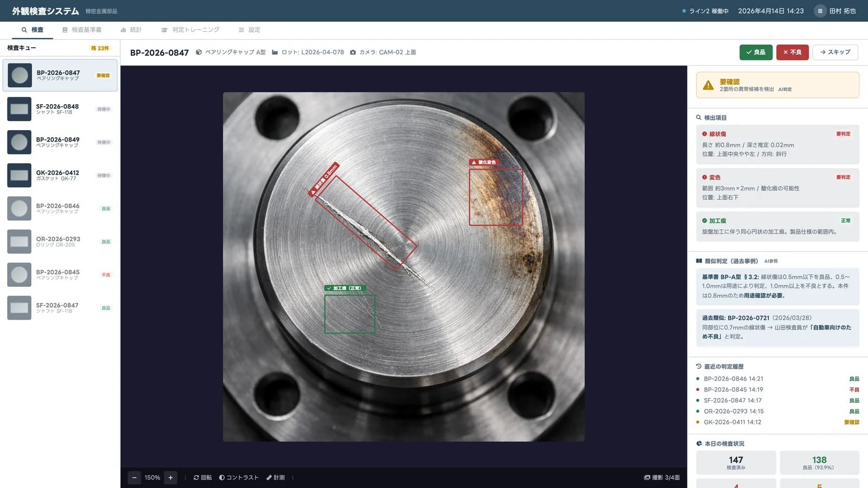Viewport: 868px width, 488px height.
Task: Open past case BP-2026-0721
Action: coord(777,328)
